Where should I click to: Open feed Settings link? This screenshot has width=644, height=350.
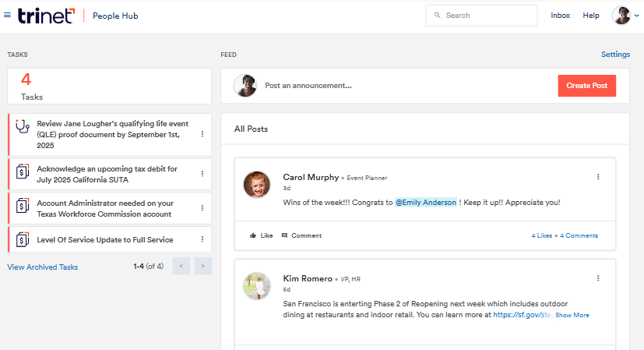click(615, 55)
